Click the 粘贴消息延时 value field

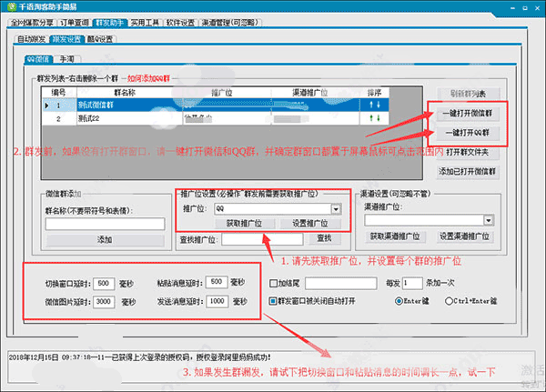217,282
